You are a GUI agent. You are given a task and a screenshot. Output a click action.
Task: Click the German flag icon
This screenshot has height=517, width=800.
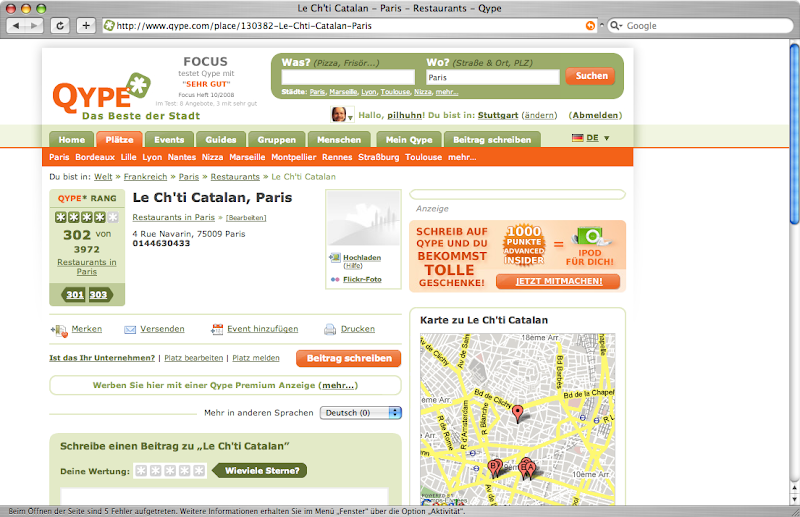(578, 138)
